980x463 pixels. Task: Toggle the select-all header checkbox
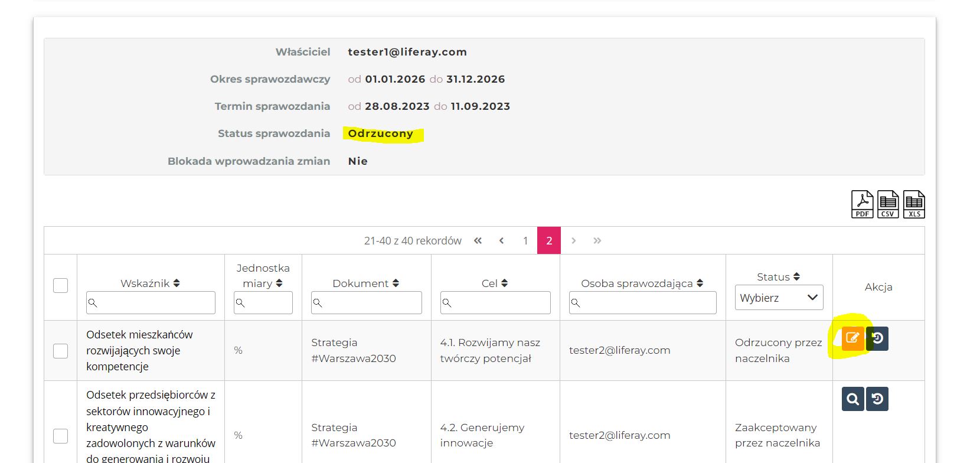tap(60, 285)
